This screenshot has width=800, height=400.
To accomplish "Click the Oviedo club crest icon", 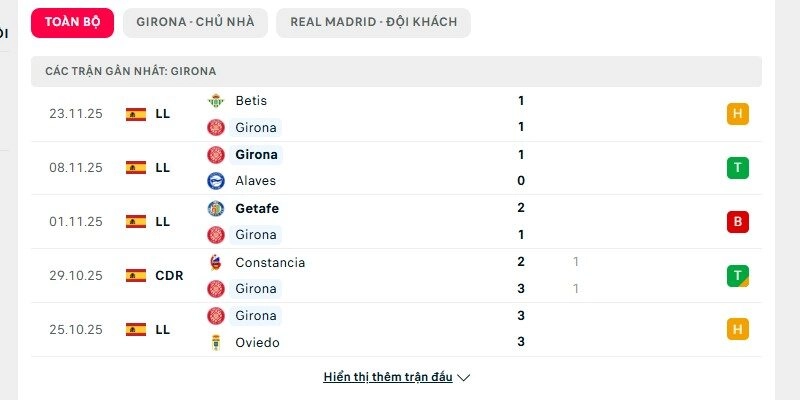I will pos(215,343).
